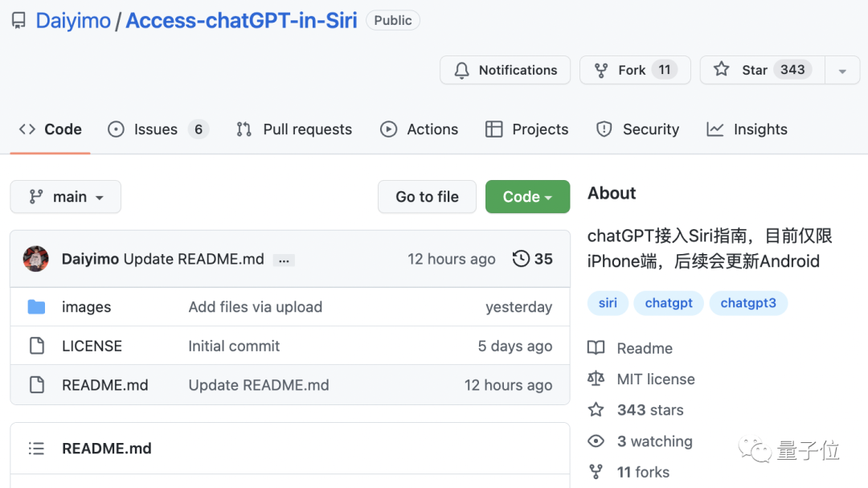Switch to the Issues tab
868x488 pixels.
coord(158,129)
